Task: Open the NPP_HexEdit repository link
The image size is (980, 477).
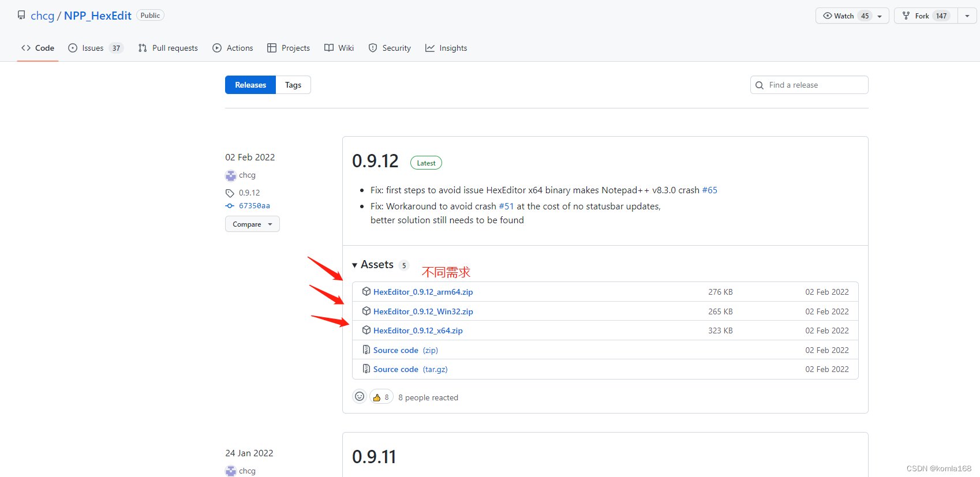Action: (x=98, y=16)
